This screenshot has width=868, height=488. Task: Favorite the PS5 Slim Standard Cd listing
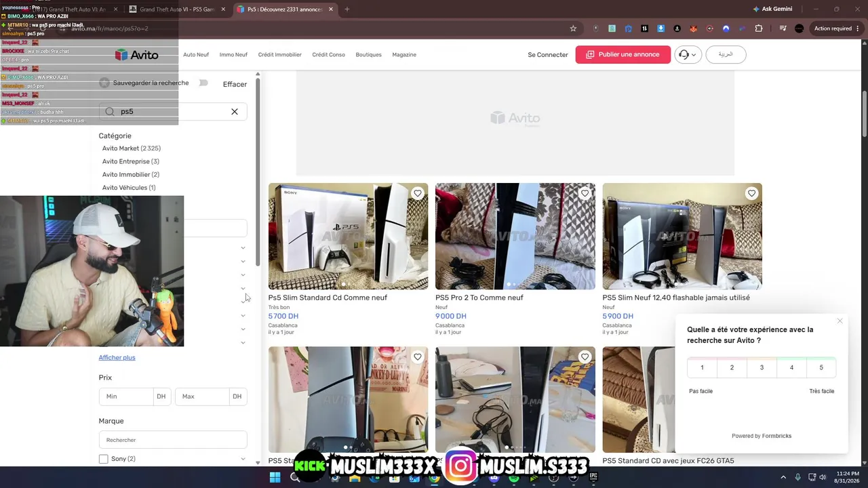[x=418, y=194]
